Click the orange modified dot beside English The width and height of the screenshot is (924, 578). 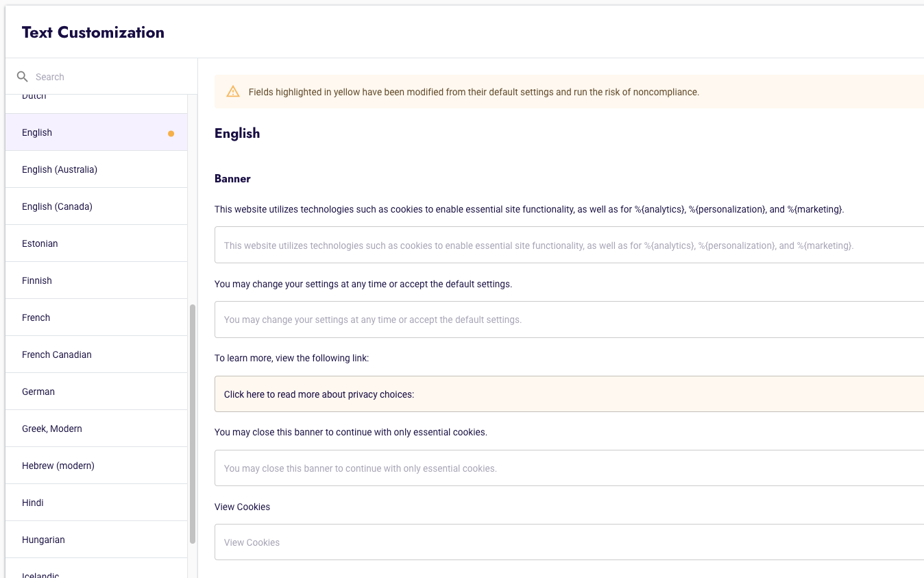pos(171,134)
